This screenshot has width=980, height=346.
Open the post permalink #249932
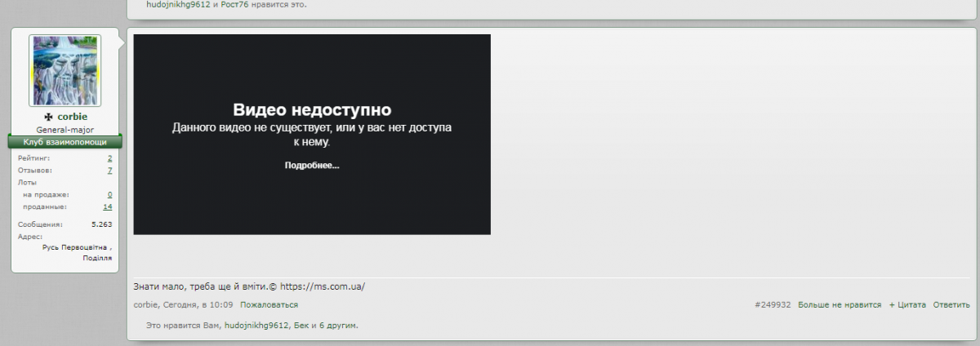click(x=773, y=304)
